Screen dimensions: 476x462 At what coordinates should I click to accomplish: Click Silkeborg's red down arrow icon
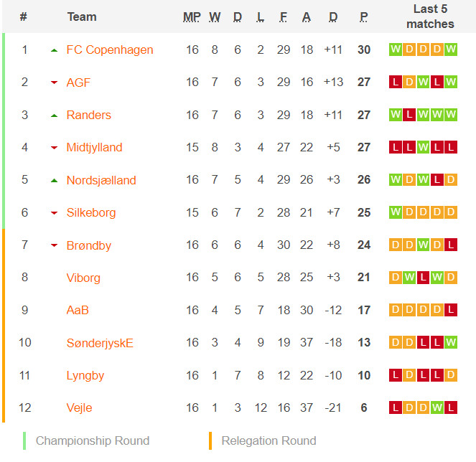(x=54, y=213)
